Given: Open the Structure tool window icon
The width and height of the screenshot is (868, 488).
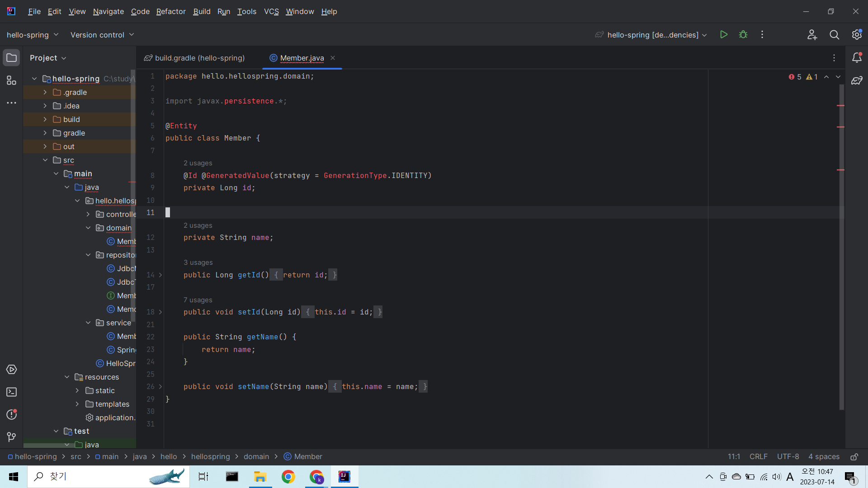Looking at the screenshot, I should pyautogui.click(x=11, y=80).
